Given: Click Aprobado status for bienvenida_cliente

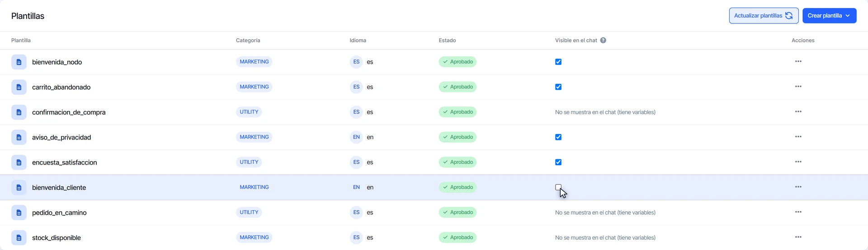Looking at the screenshot, I should pyautogui.click(x=458, y=187).
